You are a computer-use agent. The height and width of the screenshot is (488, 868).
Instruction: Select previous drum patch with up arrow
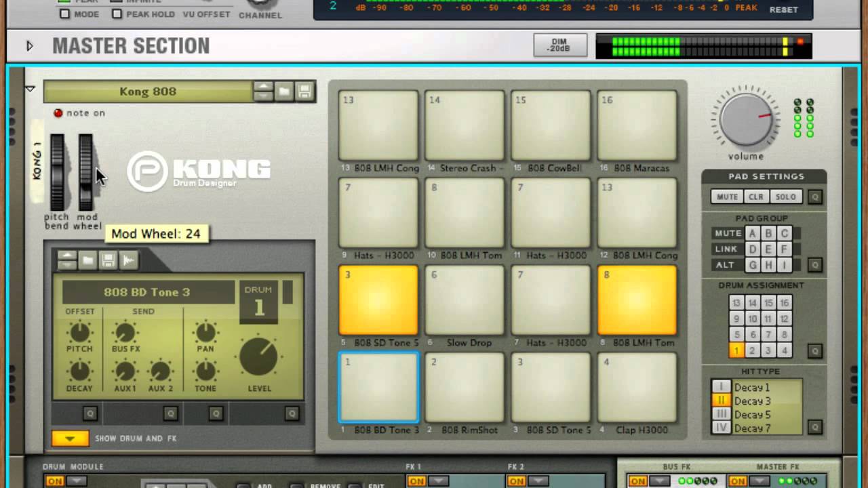tap(67, 256)
